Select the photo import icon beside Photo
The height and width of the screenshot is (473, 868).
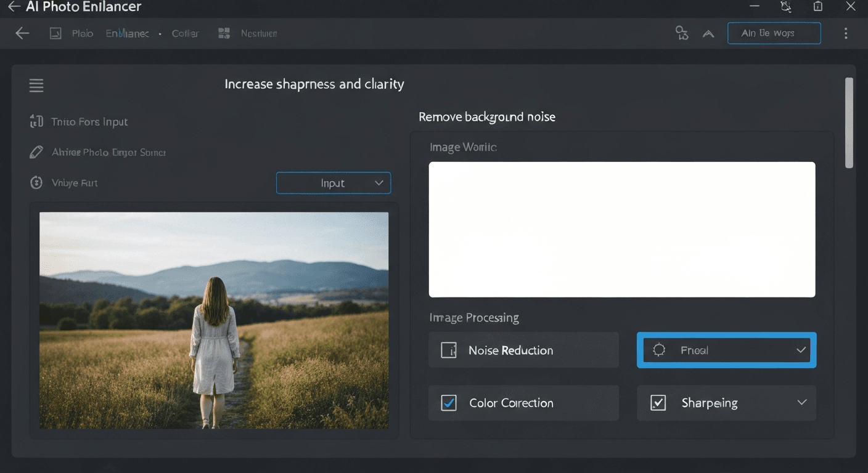tap(54, 33)
